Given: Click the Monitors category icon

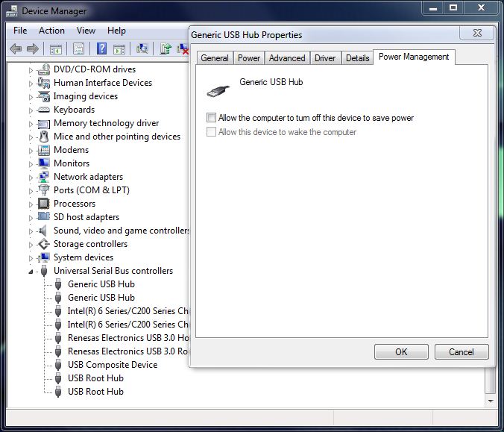Looking at the screenshot, I should click(x=44, y=163).
